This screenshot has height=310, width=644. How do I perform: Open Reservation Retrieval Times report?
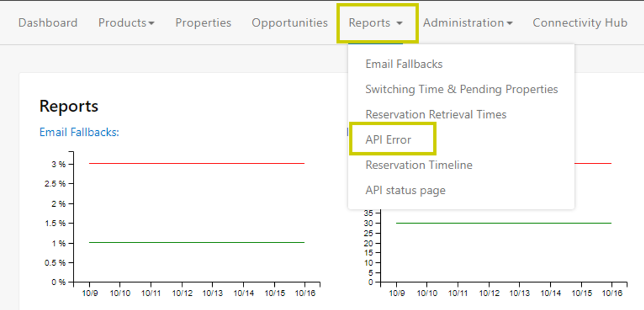click(435, 115)
